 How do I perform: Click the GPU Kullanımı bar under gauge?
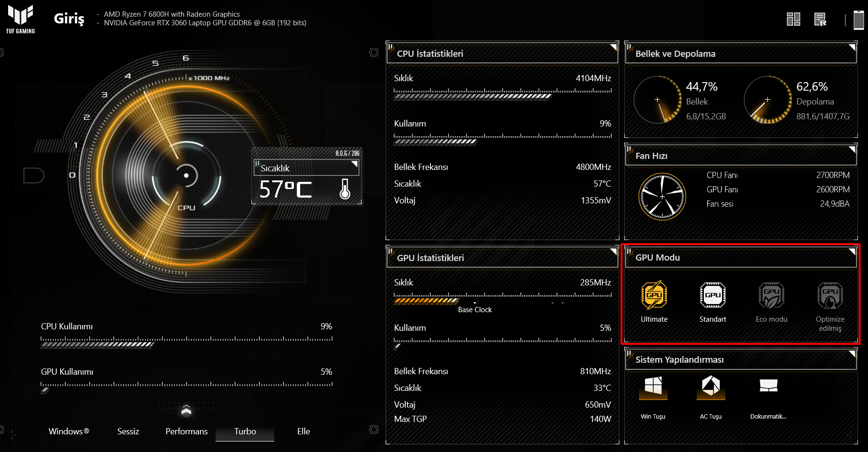pyautogui.click(x=187, y=387)
